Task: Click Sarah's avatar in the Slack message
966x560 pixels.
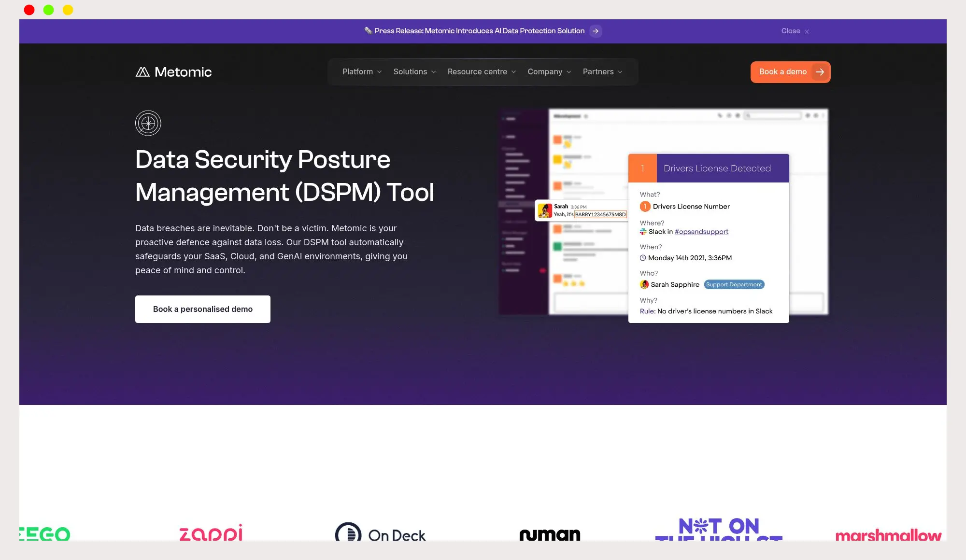Action: pos(545,210)
